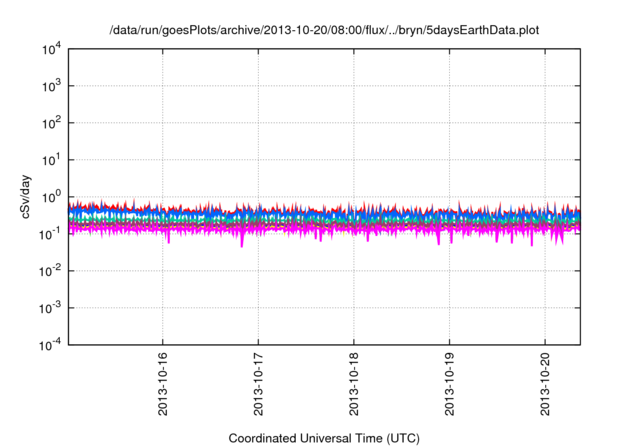Click the 10^3 y-axis tick label
The height and width of the screenshot is (448, 640).
pos(51,86)
